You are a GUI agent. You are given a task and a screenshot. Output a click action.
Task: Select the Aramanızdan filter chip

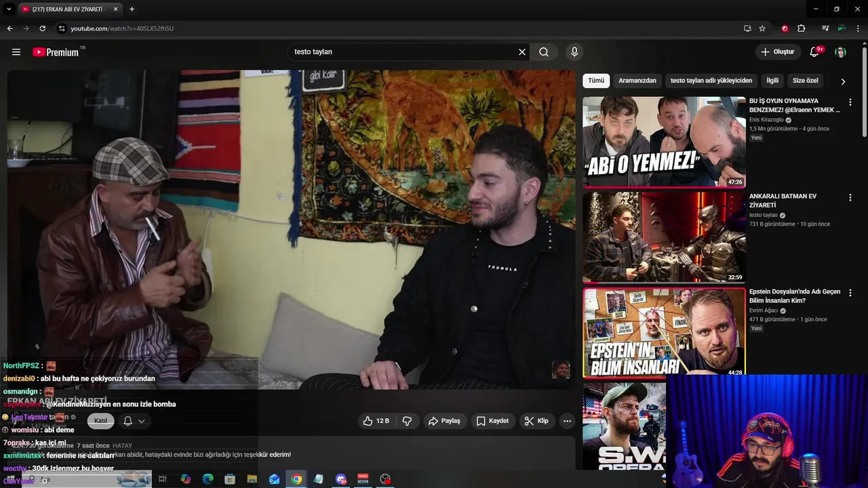(x=637, y=81)
